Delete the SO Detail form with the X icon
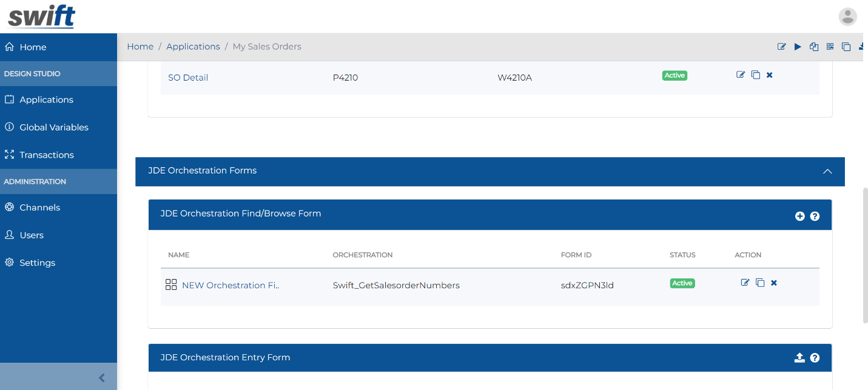The width and height of the screenshot is (868, 390). click(769, 75)
